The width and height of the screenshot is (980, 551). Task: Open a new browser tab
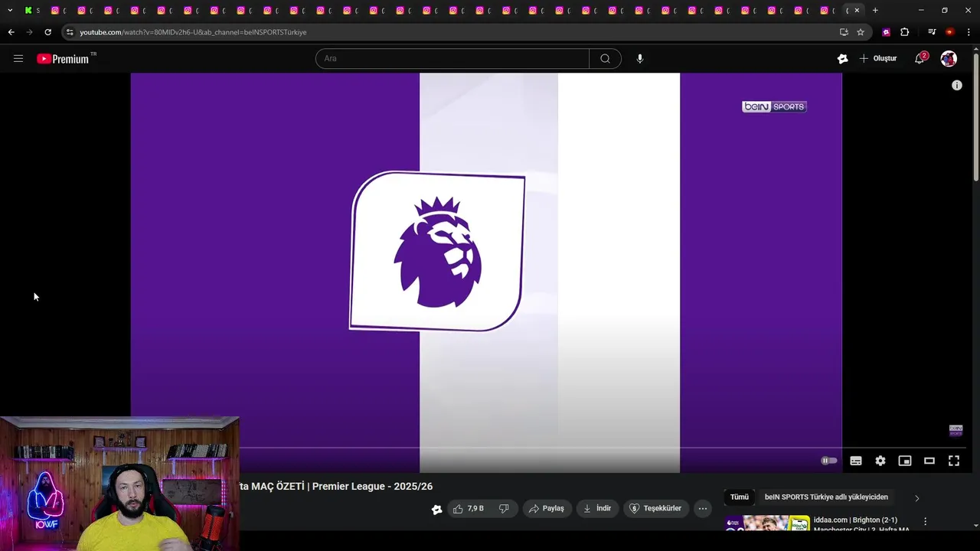coord(875,10)
